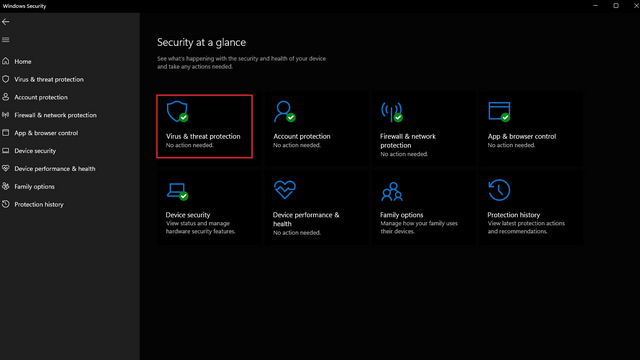Click the large history clock icon on tile

[499, 190]
